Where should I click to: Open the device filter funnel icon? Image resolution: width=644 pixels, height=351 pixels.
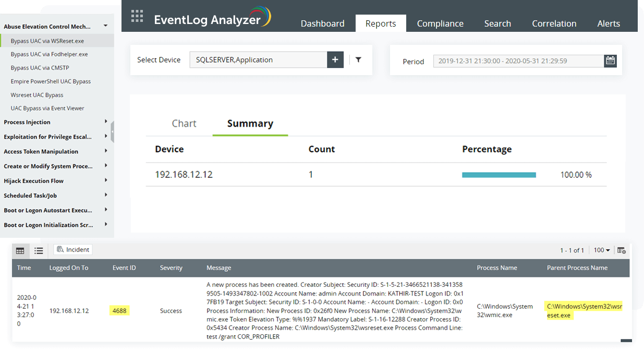pyautogui.click(x=358, y=59)
